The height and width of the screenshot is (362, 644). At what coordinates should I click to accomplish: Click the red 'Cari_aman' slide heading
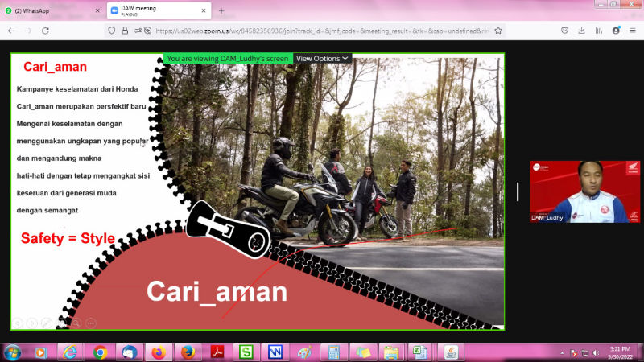pos(55,67)
